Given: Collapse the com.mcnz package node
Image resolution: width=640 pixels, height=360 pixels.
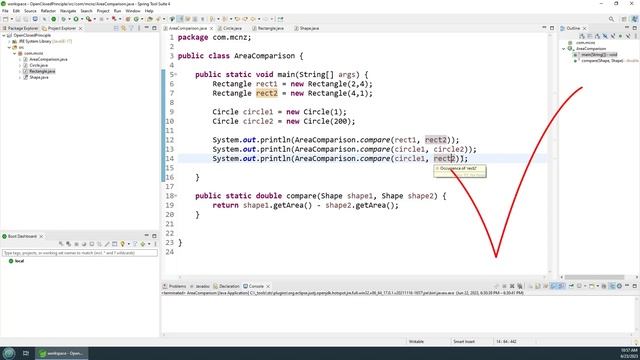Looking at the screenshot, I should pyautogui.click(x=15, y=53).
